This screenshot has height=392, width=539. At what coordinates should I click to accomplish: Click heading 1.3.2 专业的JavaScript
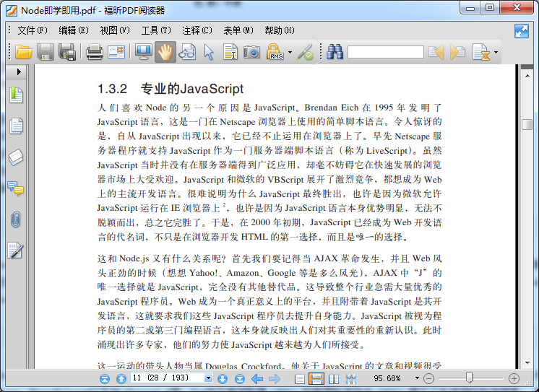coord(171,89)
